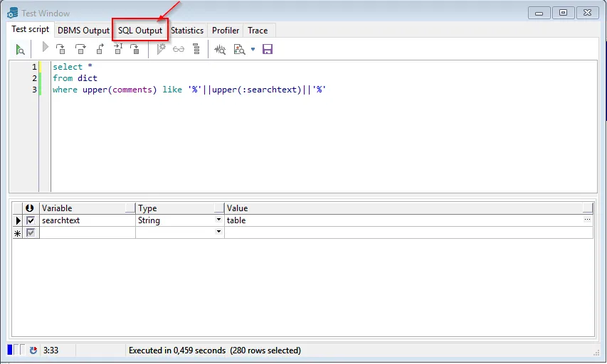
Task: Minimize the Test Window
Action: 539,13
